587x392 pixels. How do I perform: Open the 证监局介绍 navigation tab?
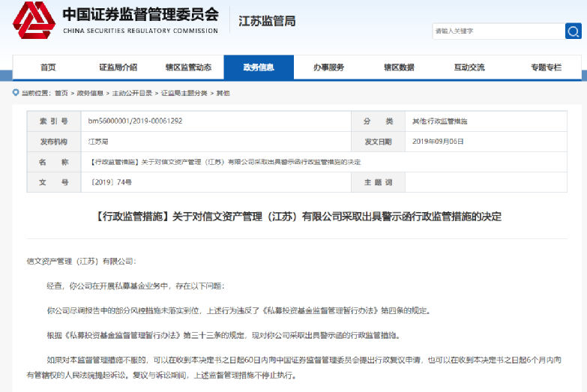[118, 67]
